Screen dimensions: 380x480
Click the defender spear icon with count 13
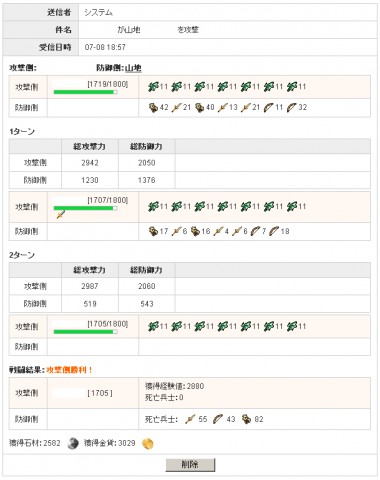[222, 107]
